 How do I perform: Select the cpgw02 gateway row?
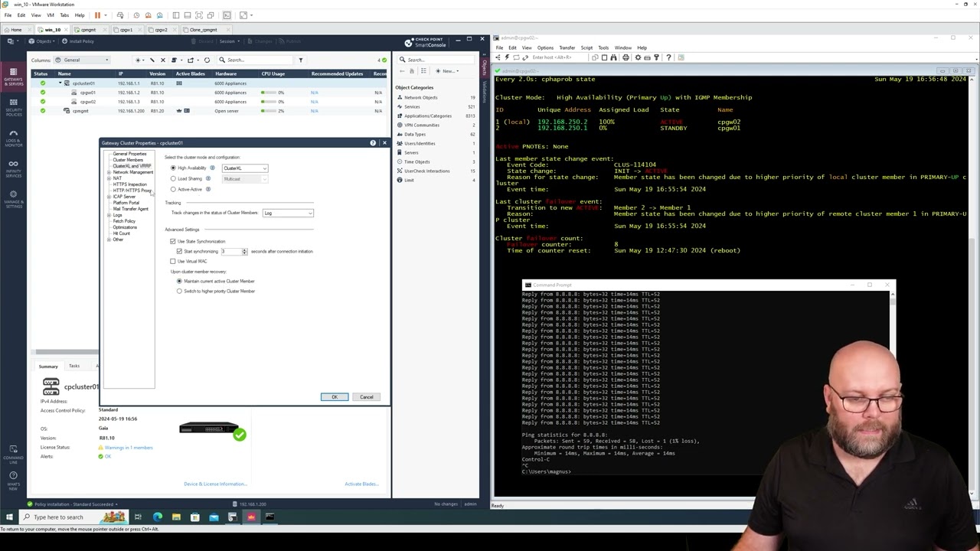pyautogui.click(x=208, y=102)
